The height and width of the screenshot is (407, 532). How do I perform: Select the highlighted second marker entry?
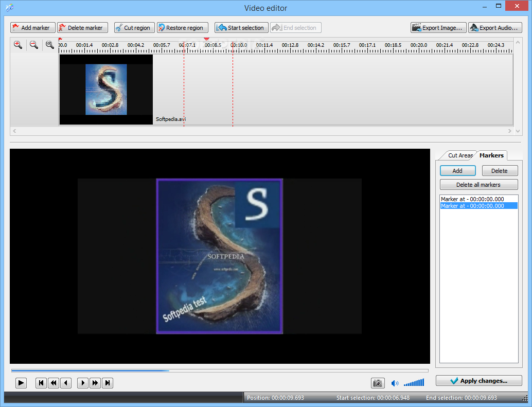click(478, 206)
